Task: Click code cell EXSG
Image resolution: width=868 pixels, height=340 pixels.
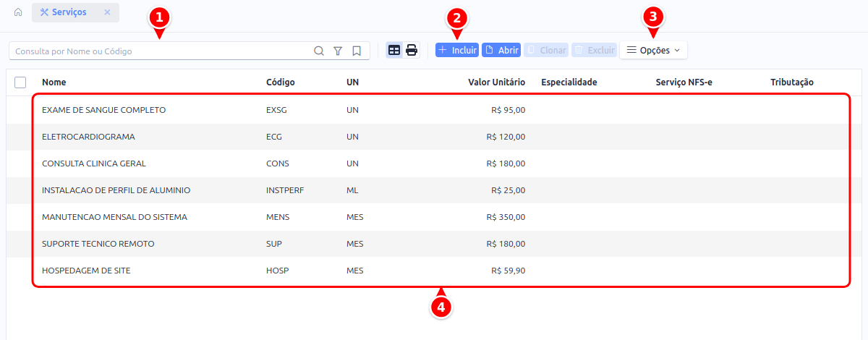Action: (x=277, y=110)
